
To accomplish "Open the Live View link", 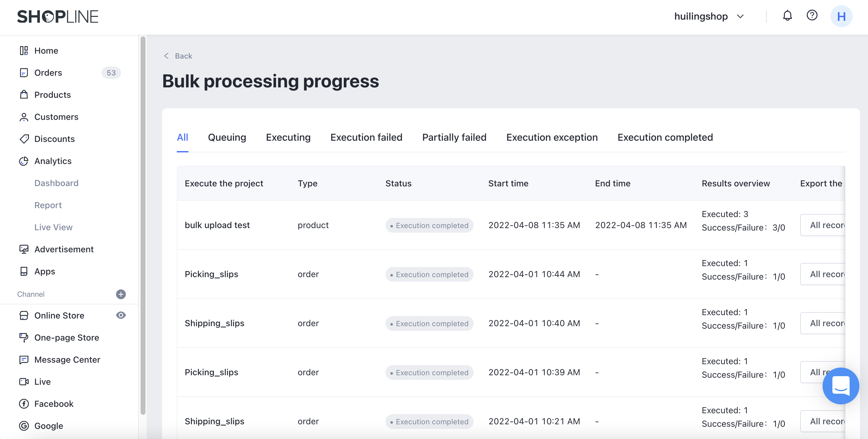I will pyautogui.click(x=53, y=227).
